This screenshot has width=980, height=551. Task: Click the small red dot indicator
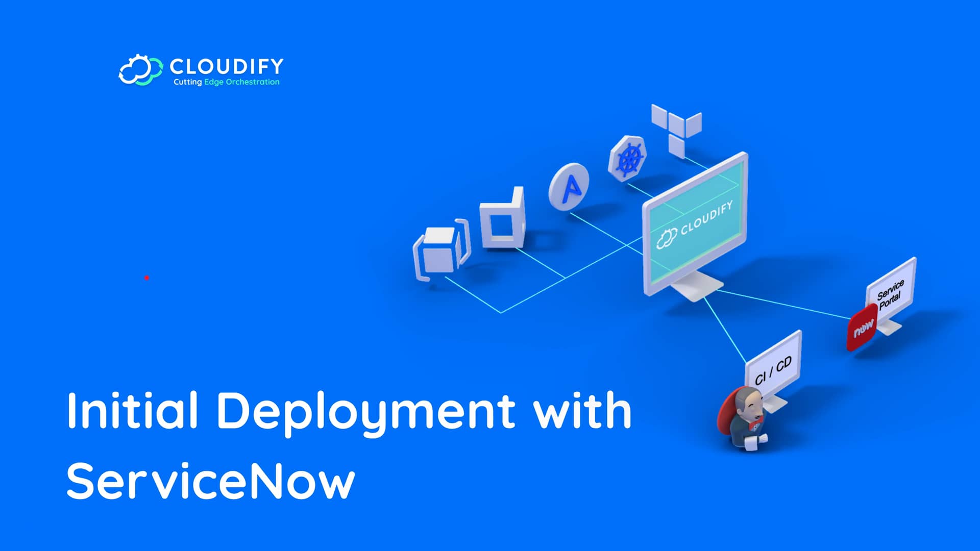tap(146, 278)
